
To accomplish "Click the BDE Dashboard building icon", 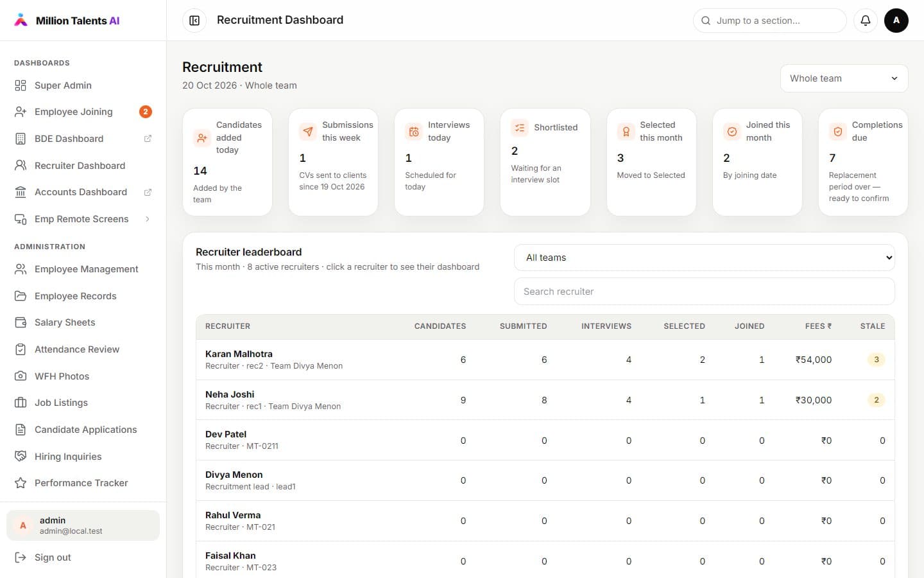I will [21, 139].
